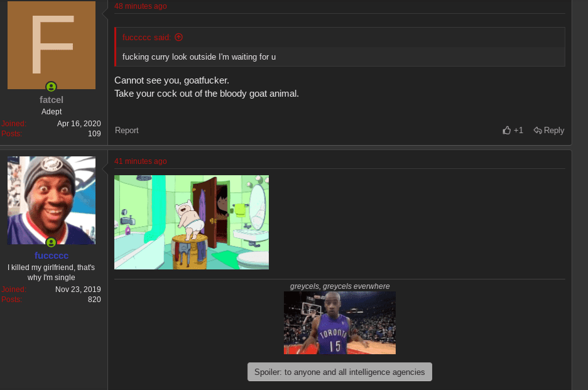Click the thumbs-up reaction icon on fatcel's post
Screen dimensions: 588x390
pos(506,130)
